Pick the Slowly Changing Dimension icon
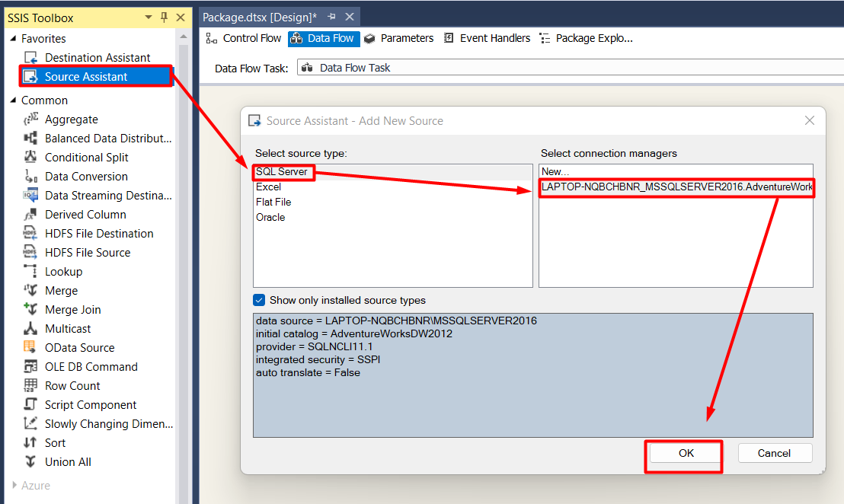 click(x=30, y=423)
